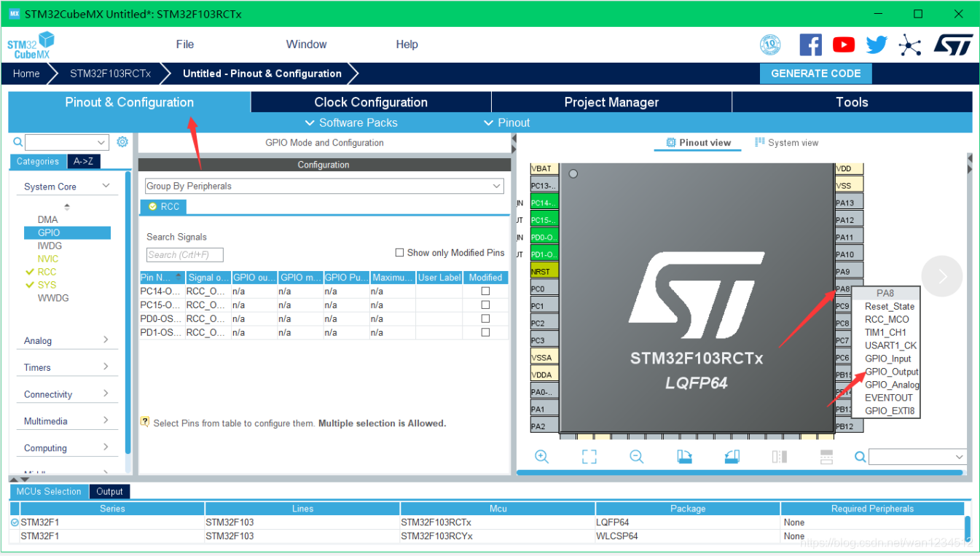Viewport: 980px width, 556px height.
Task: Tick the Modified checkbox for PD1 row
Action: pyautogui.click(x=485, y=332)
